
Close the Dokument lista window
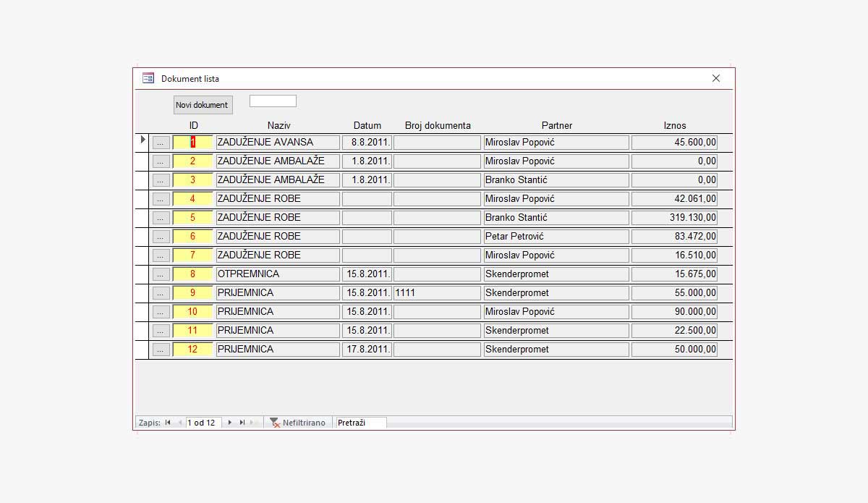(716, 78)
